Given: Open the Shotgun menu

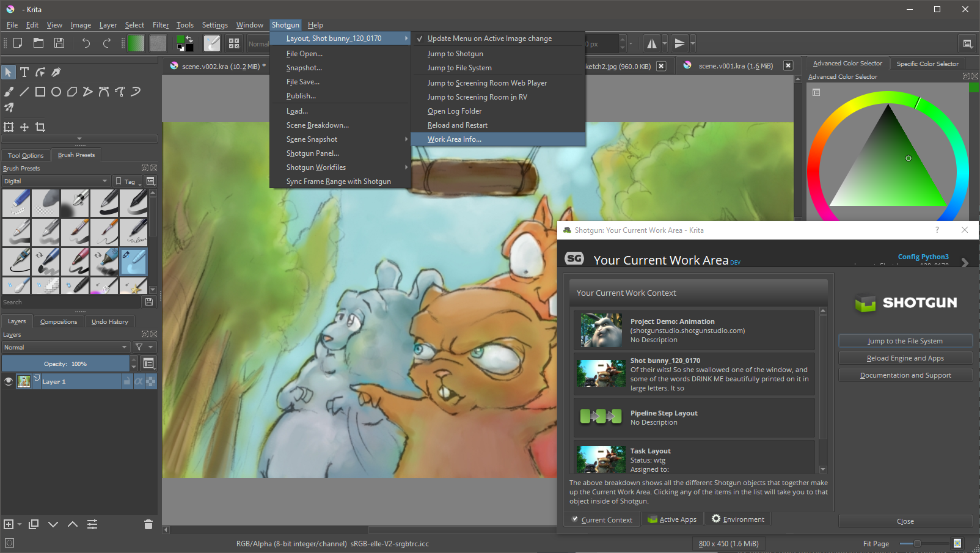Looking at the screenshot, I should 285,25.
